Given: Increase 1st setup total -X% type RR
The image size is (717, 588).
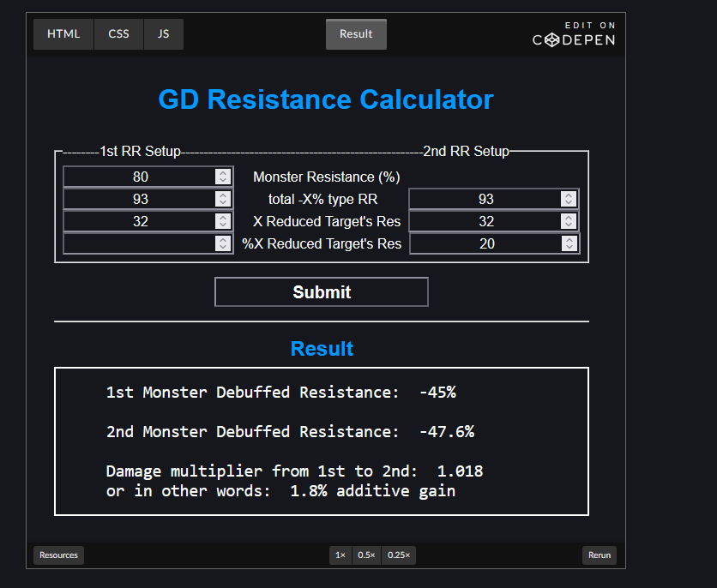Looking at the screenshot, I should 223,195.
